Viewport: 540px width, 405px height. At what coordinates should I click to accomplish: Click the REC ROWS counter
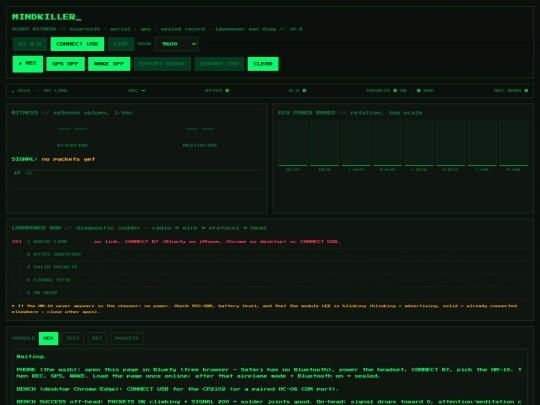(x=511, y=91)
